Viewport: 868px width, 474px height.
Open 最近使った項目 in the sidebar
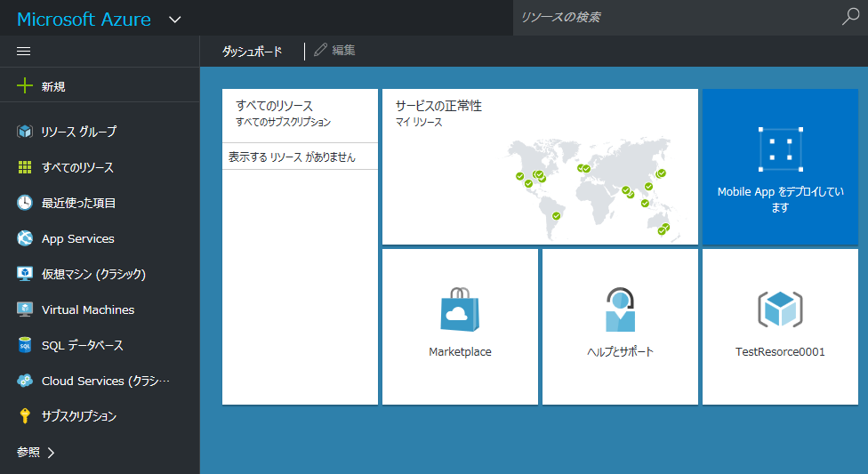click(78, 203)
